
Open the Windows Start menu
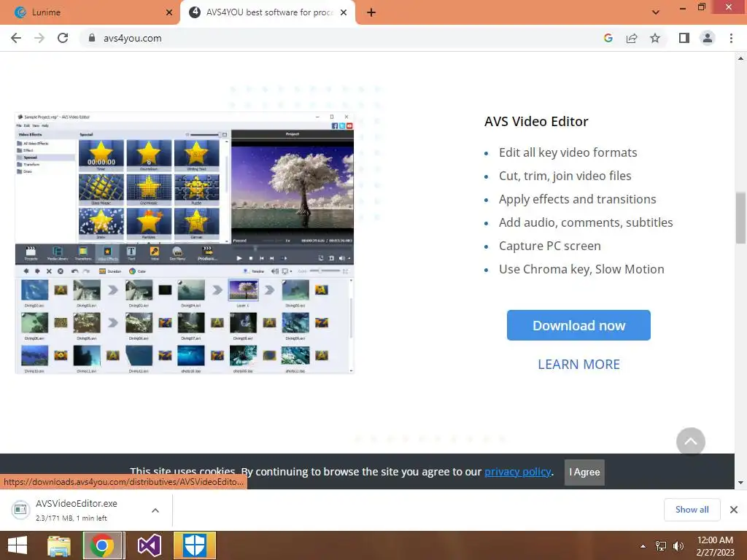[x=18, y=545]
